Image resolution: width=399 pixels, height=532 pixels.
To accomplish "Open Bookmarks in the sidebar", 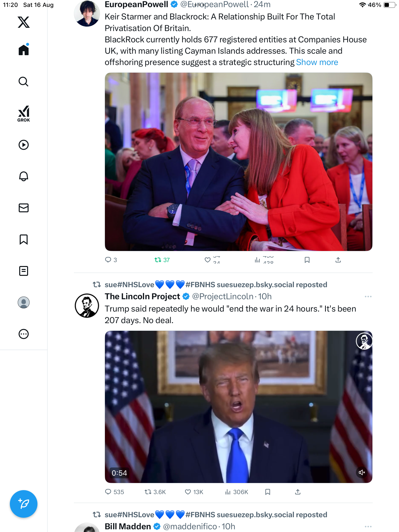I will pyautogui.click(x=24, y=239).
